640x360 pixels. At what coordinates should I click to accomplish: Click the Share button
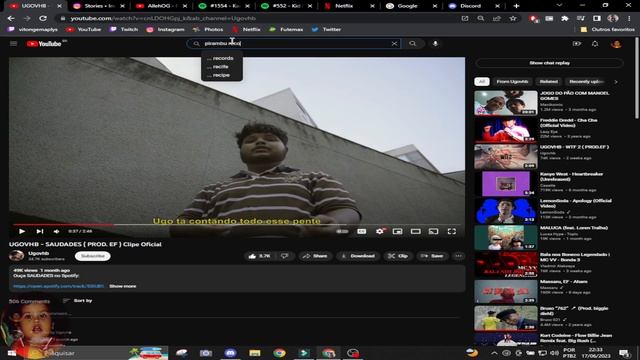315,256
